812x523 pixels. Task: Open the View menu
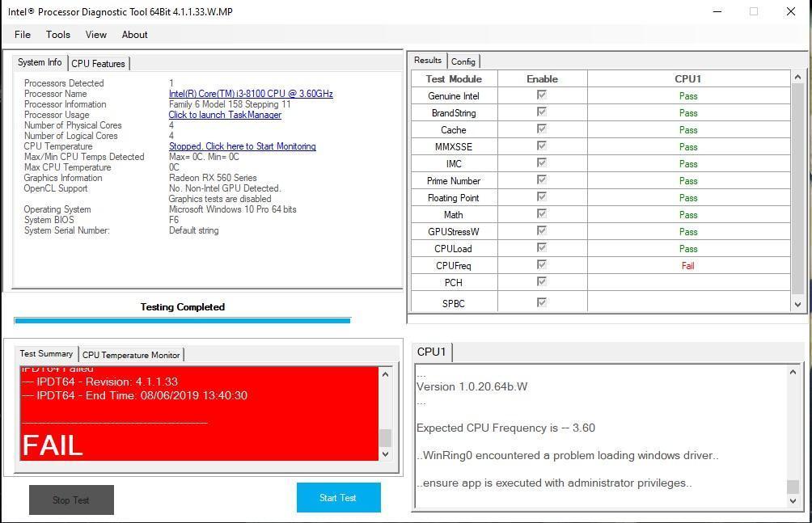coord(95,35)
